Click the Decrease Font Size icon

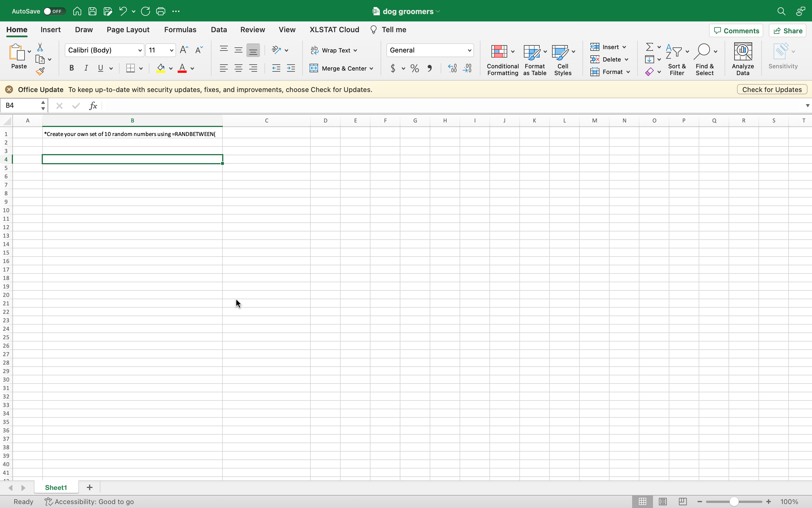(199, 50)
